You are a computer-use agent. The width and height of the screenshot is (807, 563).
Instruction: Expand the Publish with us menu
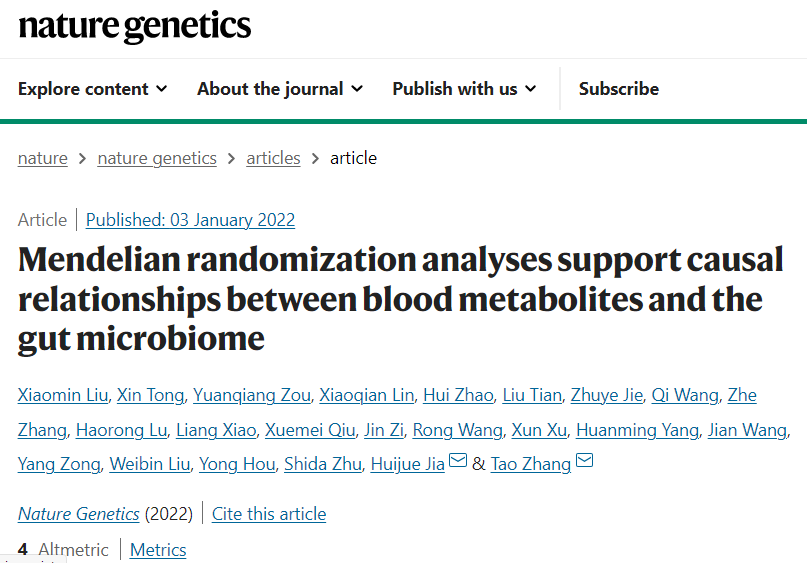464,89
